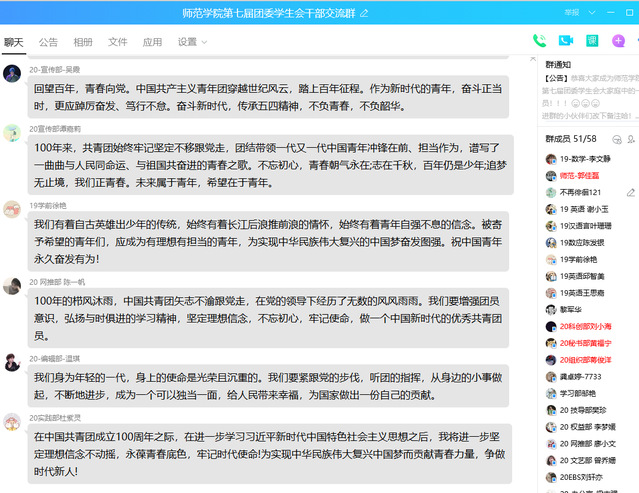
Task: Click the invite member icon beside 群成员
Action: [631, 139]
